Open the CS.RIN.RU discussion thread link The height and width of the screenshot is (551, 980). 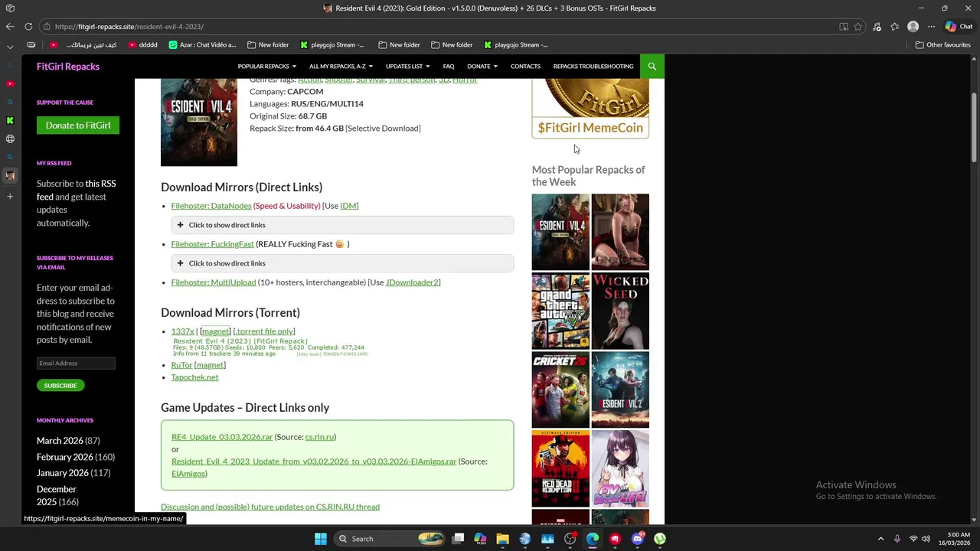click(270, 507)
